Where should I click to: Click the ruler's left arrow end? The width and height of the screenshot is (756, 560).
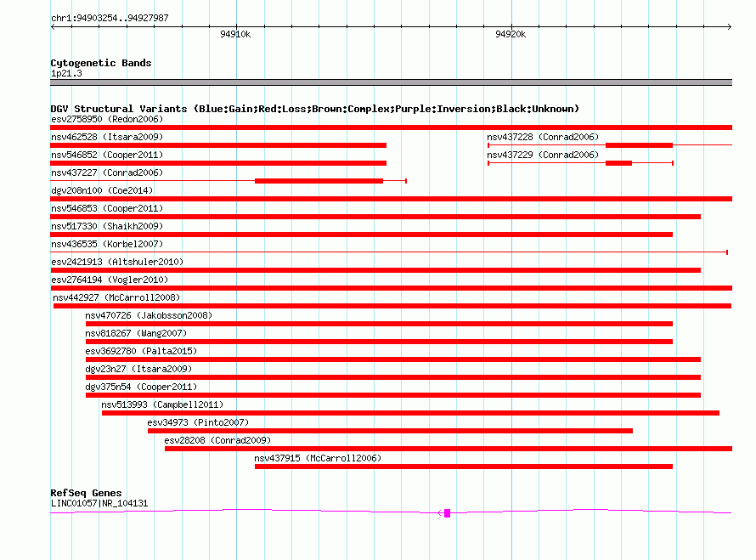tap(53, 27)
